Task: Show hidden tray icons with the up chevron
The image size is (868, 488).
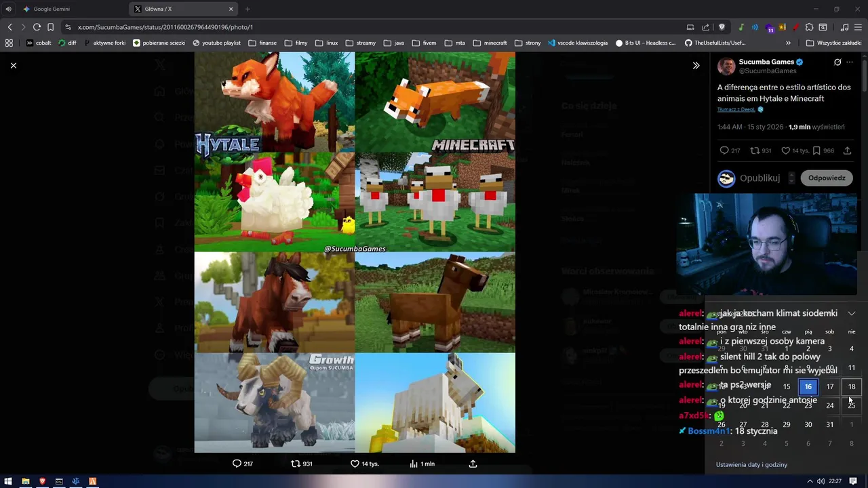Action: click(810, 481)
